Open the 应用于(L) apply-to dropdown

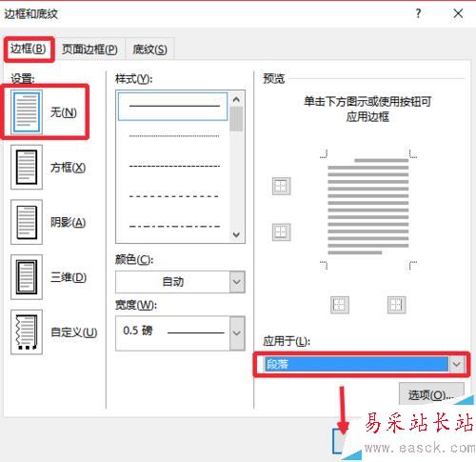pos(456,364)
